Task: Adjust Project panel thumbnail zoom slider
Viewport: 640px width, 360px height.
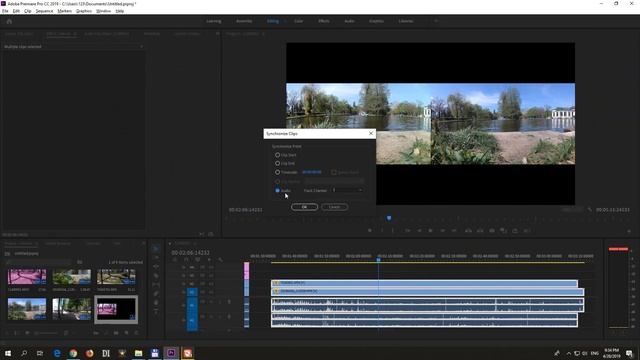Action: coord(45,333)
